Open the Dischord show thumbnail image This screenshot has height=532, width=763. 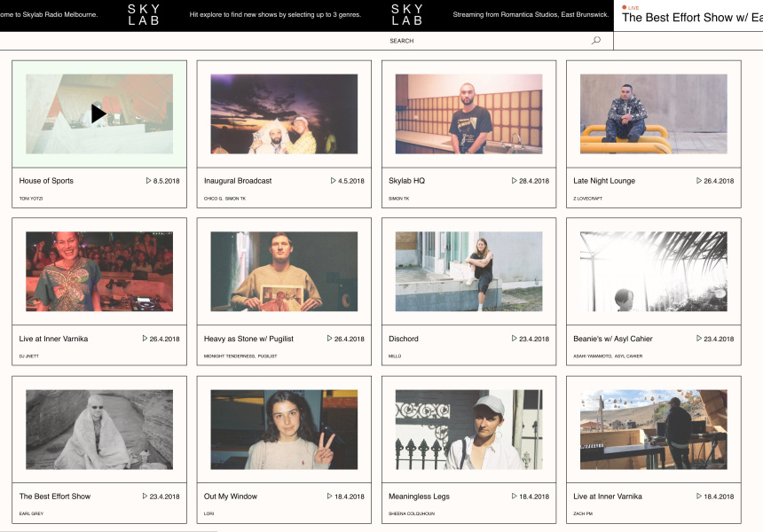pyautogui.click(x=468, y=271)
